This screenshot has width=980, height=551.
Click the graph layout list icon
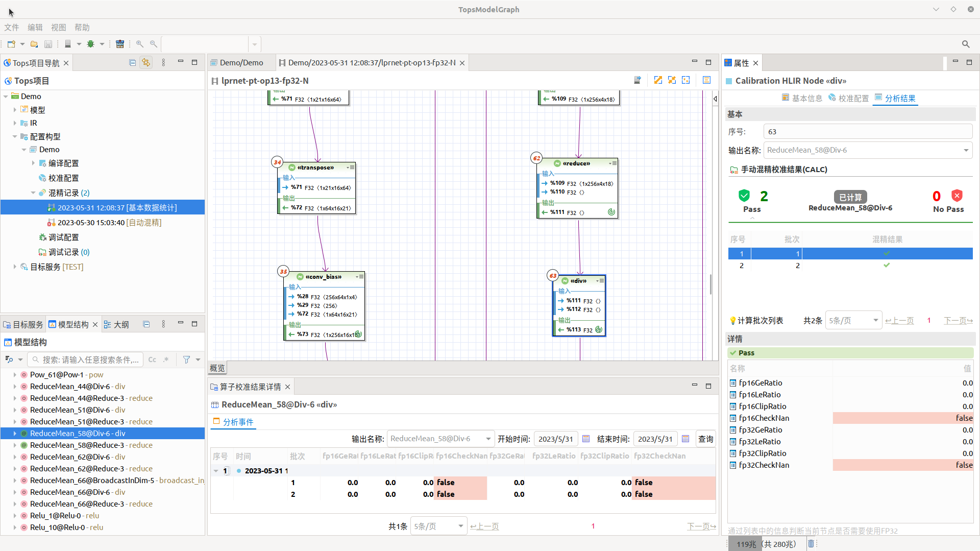point(707,80)
